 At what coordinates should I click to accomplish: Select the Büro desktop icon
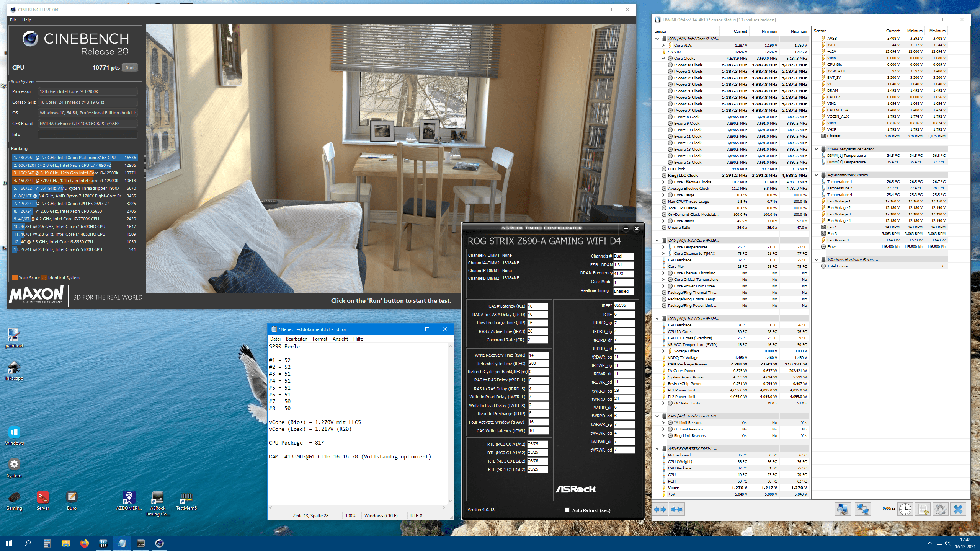point(72,501)
